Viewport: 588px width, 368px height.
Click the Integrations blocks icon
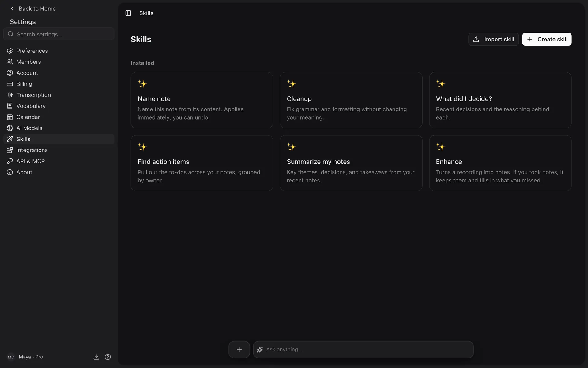[x=10, y=150]
